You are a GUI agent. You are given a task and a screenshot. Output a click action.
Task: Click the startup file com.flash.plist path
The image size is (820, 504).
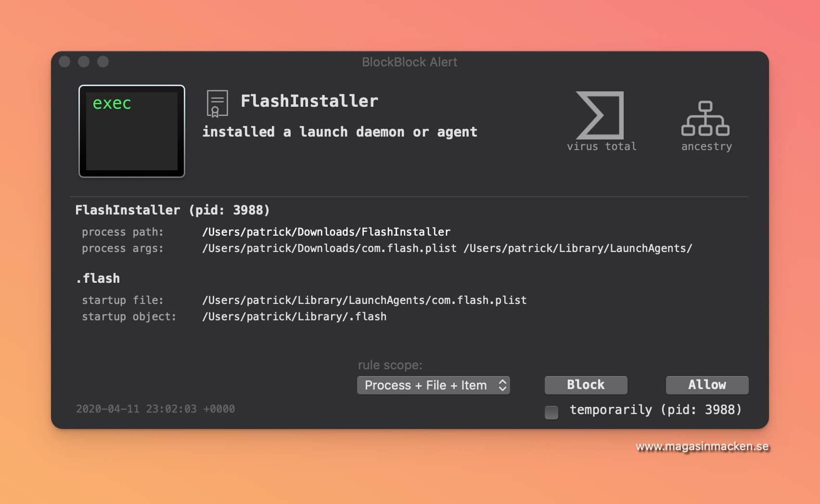[x=364, y=300]
